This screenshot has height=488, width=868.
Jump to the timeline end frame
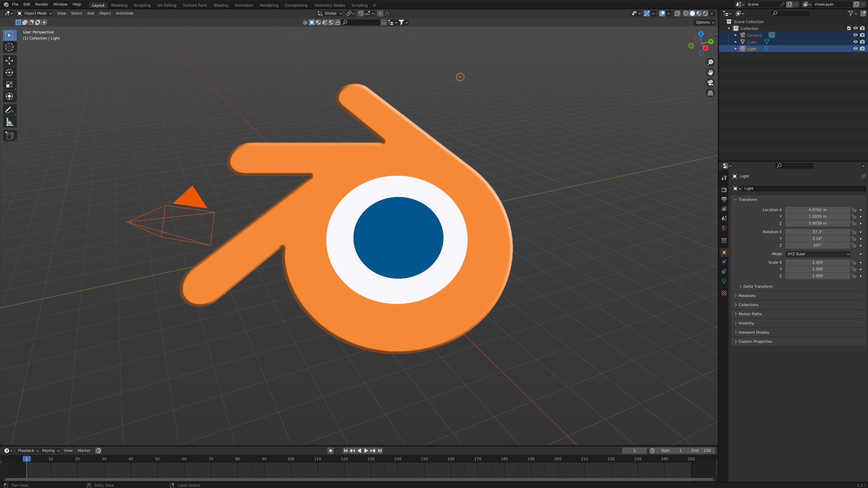pyautogui.click(x=380, y=450)
